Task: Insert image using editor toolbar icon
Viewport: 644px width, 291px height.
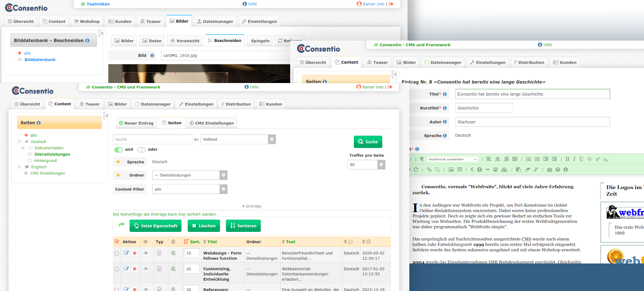Action: [x=451, y=170]
